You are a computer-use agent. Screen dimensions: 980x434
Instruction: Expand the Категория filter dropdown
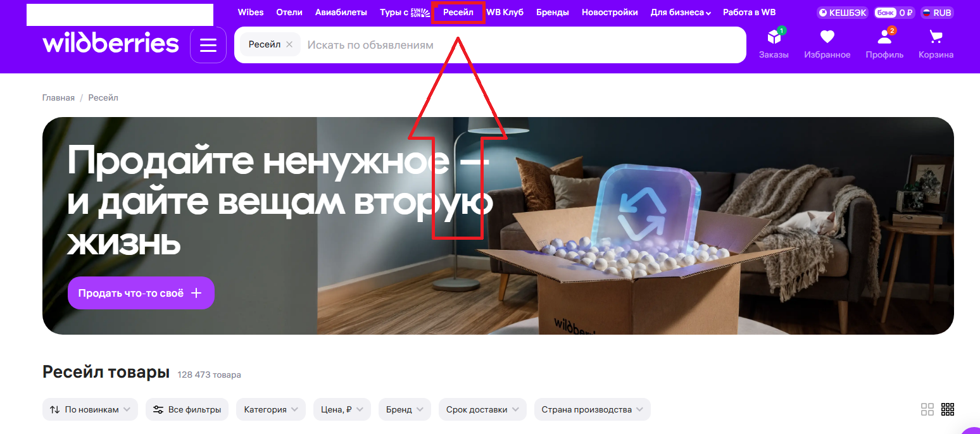tap(271, 409)
